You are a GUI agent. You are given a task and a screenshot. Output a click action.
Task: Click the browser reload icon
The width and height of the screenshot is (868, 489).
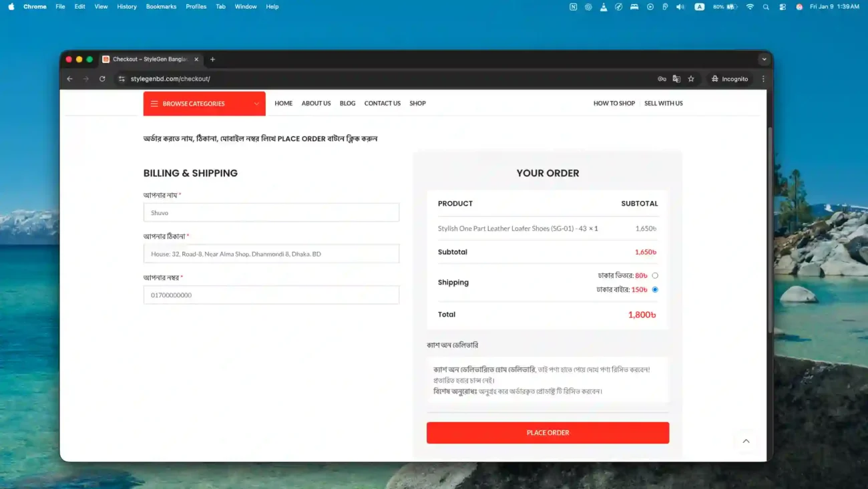(102, 79)
